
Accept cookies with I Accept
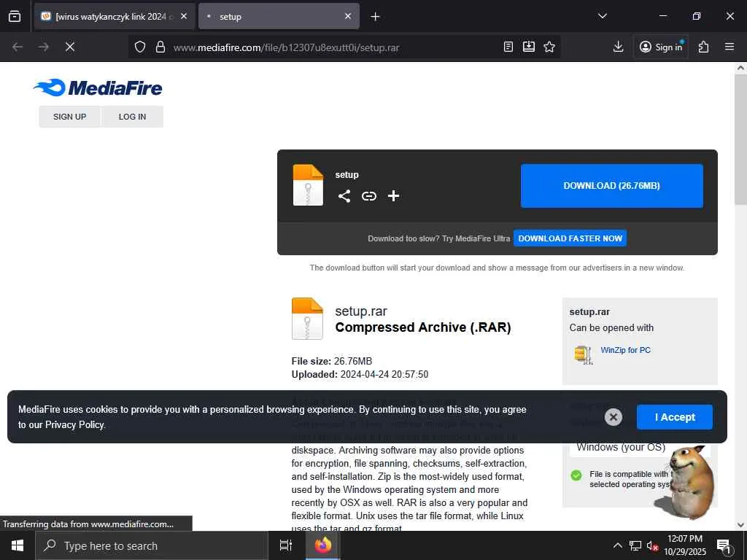point(675,417)
